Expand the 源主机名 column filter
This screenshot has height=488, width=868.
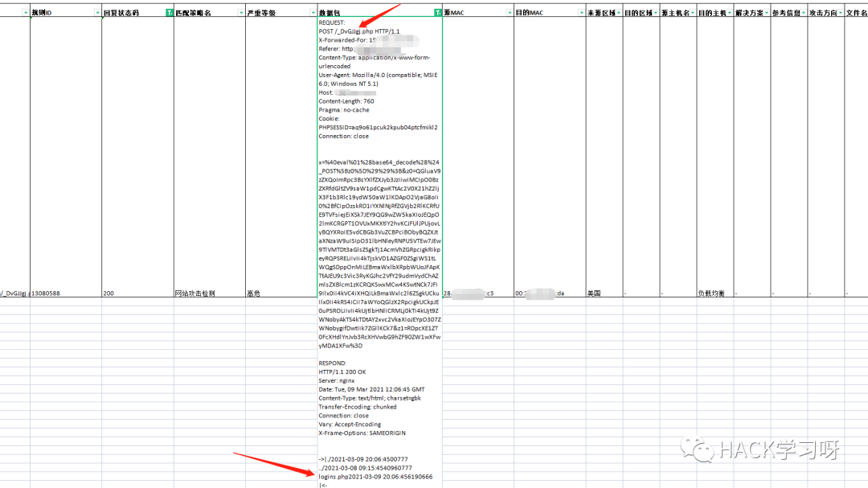coord(693,13)
